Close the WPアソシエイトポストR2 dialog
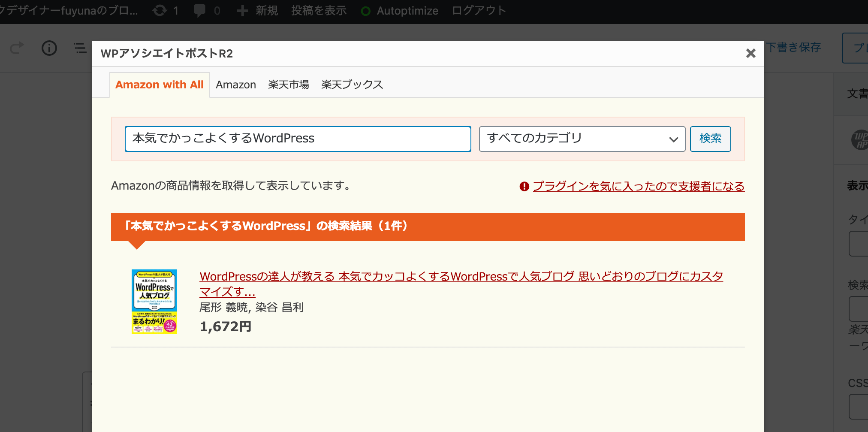 coord(750,53)
